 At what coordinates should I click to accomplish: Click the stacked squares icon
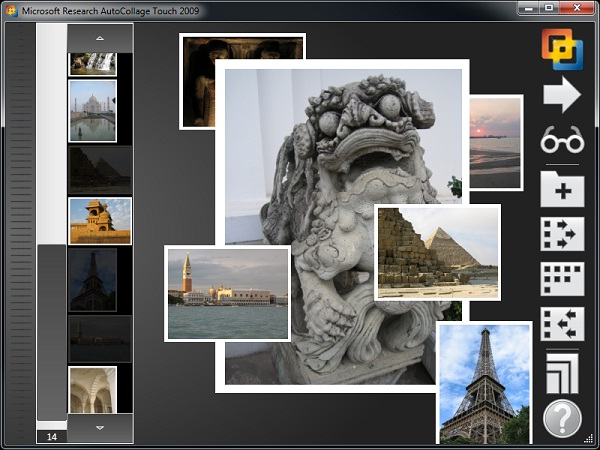pyautogui.click(x=562, y=372)
